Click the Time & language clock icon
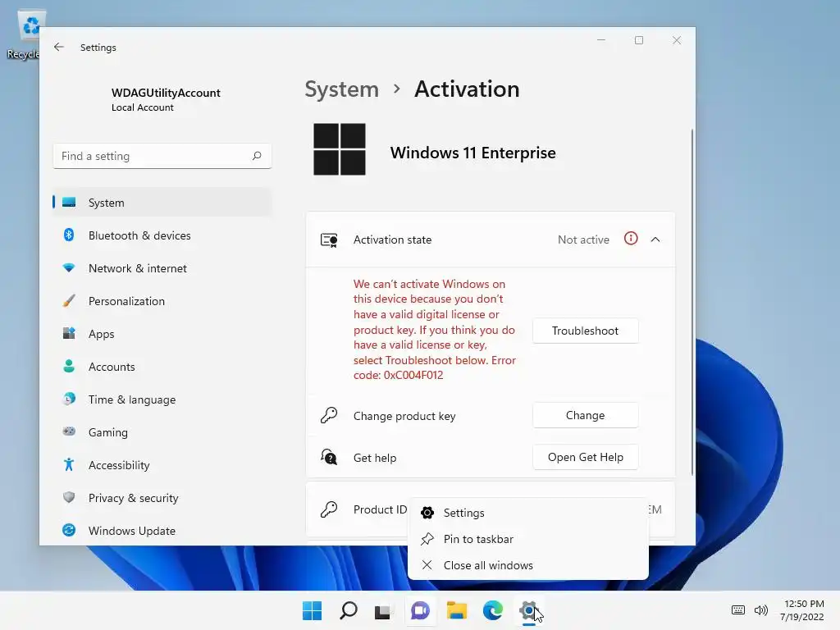 pyautogui.click(x=69, y=399)
